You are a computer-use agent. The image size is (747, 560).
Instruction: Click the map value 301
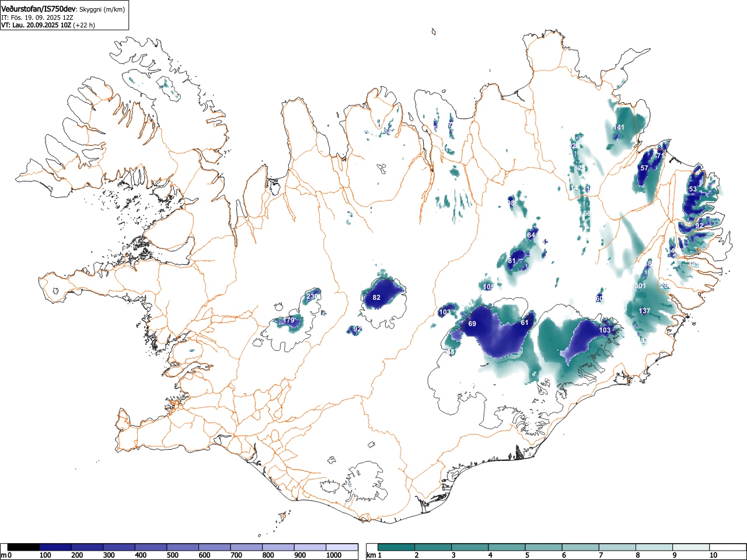click(x=640, y=286)
